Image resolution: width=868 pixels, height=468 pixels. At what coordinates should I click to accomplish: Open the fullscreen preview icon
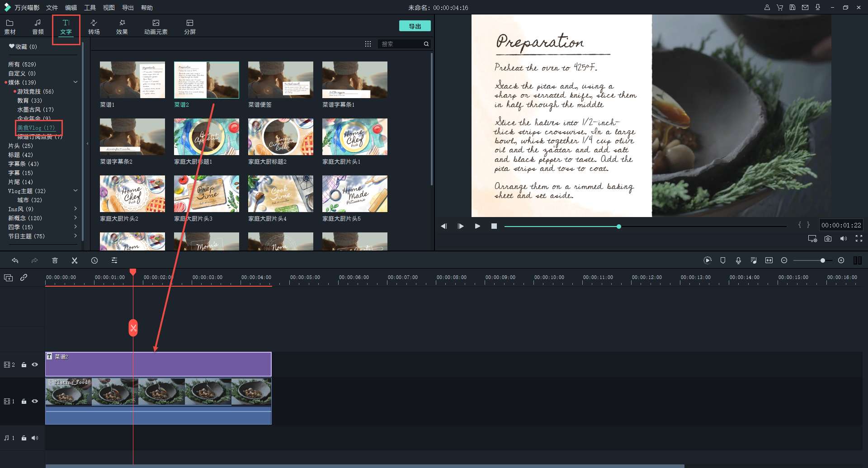pyautogui.click(x=859, y=239)
